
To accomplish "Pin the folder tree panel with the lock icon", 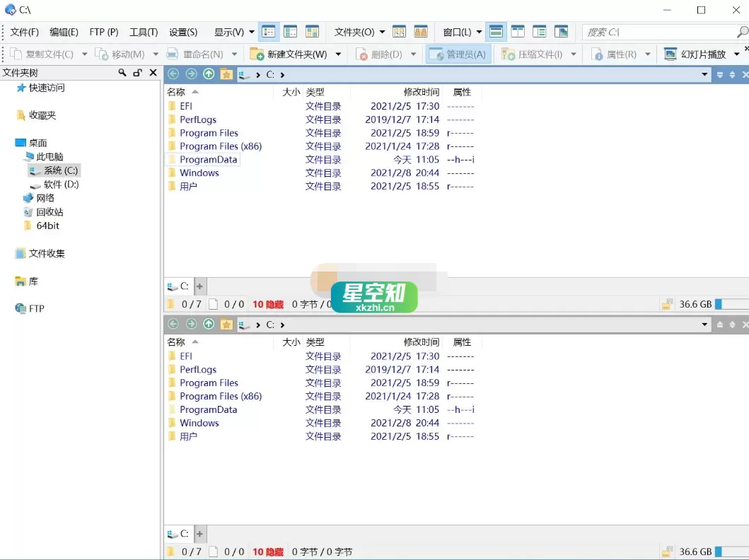I will coord(138,72).
